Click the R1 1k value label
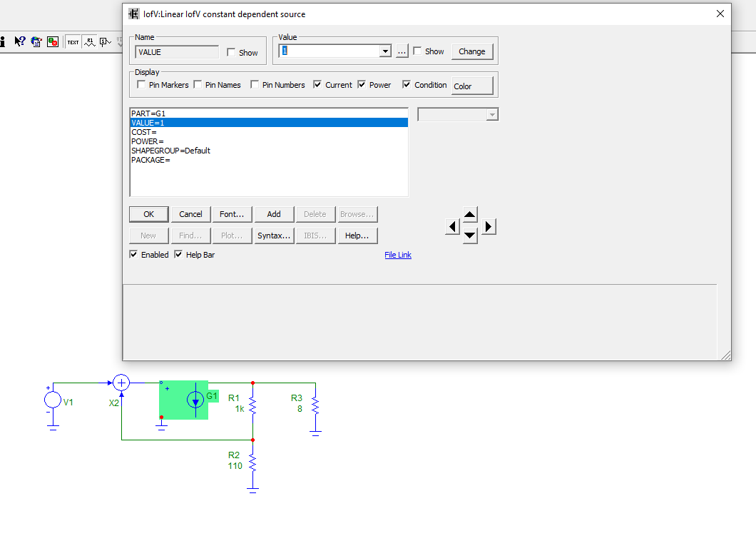 (240, 409)
